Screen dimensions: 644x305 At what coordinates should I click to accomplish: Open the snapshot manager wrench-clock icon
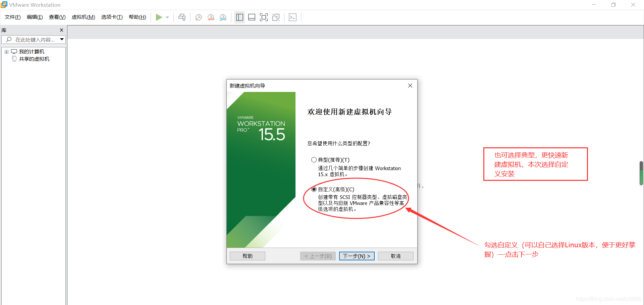click(223, 17)
